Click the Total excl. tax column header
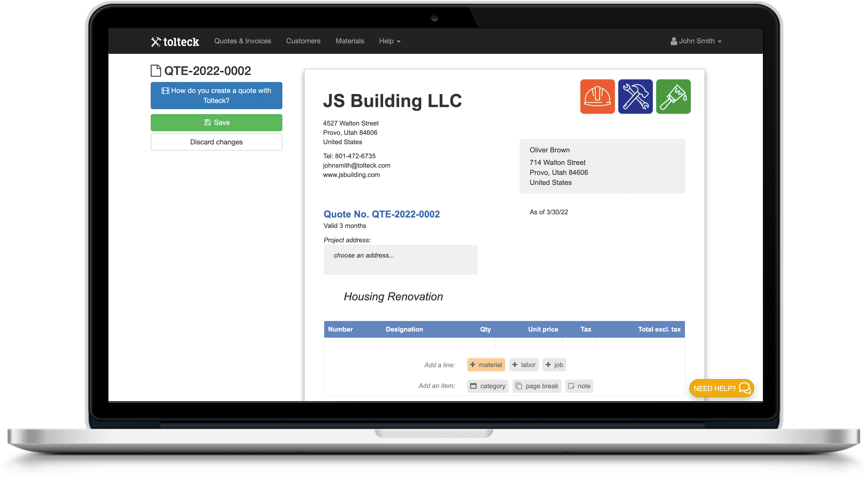The height and width of the screenshot is (481, 868). tap(659, 329)
